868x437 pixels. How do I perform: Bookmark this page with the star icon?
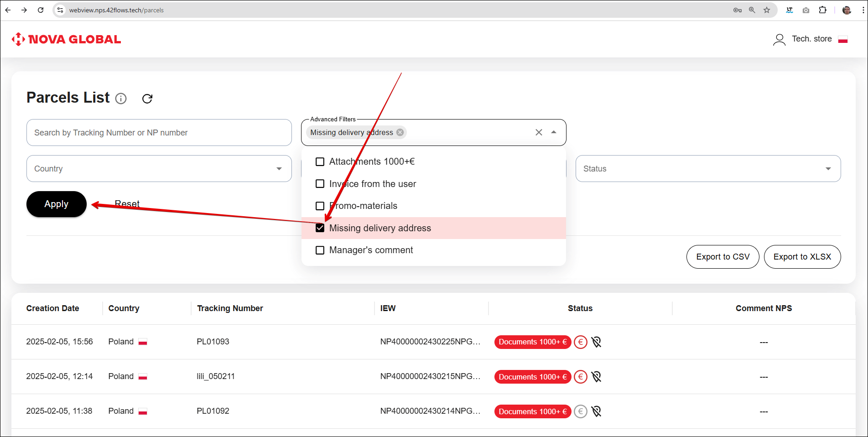(x=767, y=10)
